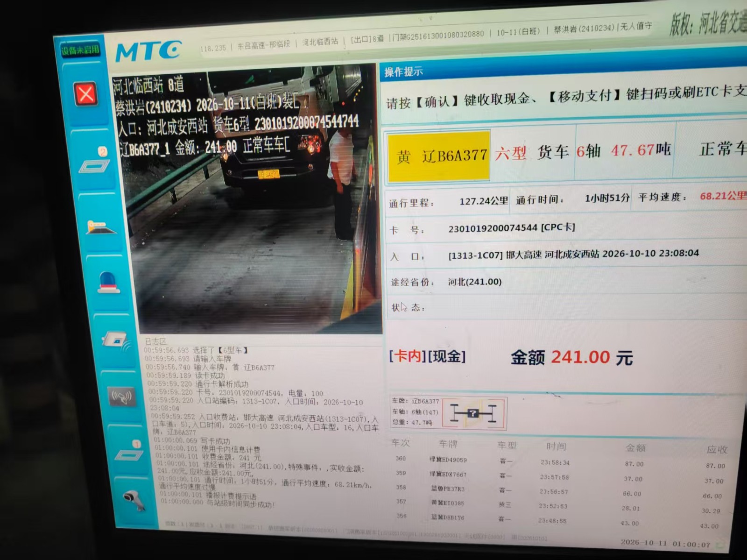This screenshot has height=560, width=747.
Task: Click the 47.67吨 weight value
Action: click(x=641, y=150)
